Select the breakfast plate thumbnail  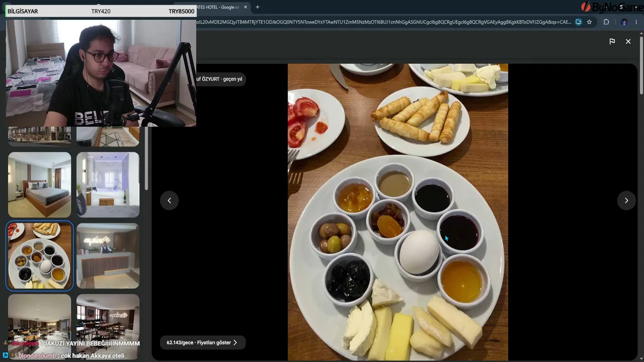click(x=39, y=256)
